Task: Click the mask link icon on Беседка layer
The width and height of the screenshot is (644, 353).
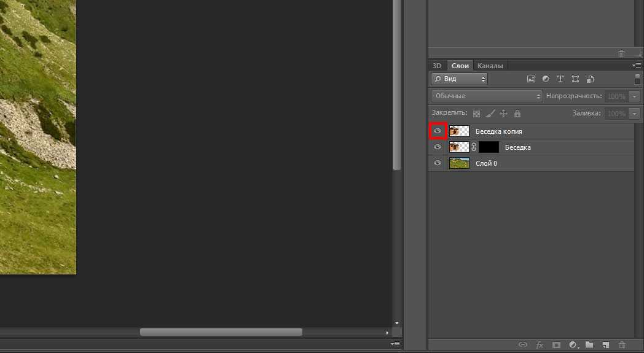Action: (x=474, y=147)
